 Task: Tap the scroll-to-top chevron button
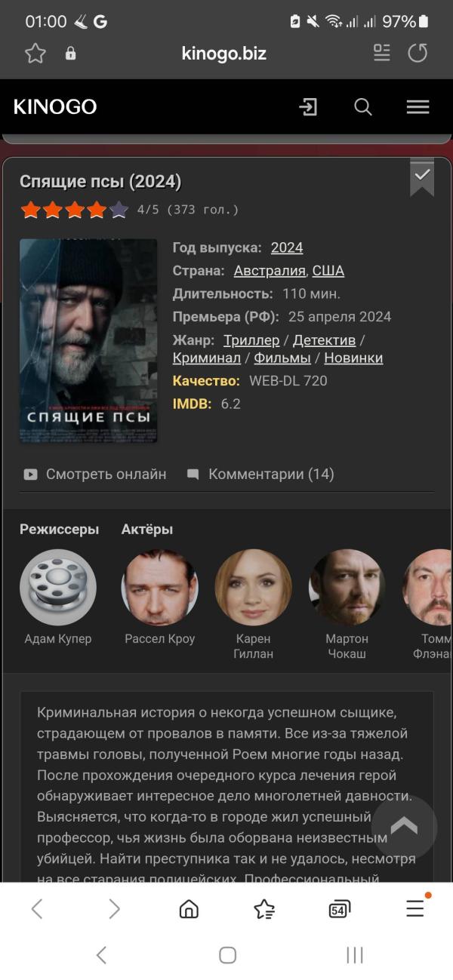tap(404, 828)
